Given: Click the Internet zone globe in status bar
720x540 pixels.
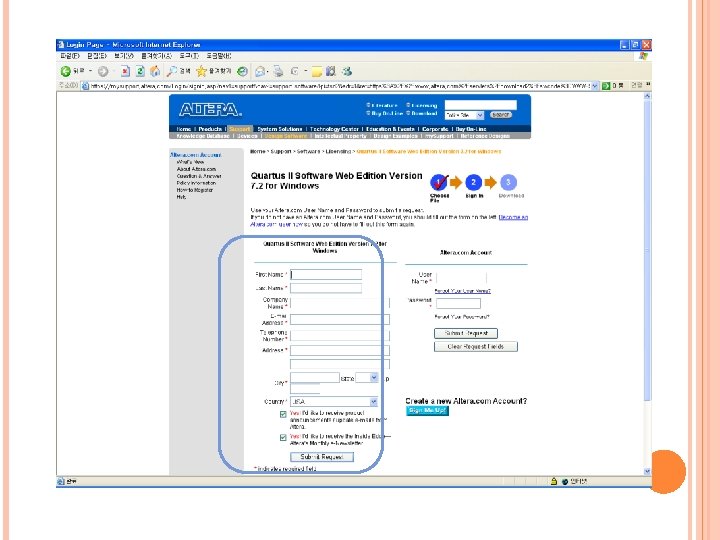Looking at the screenshot, I should point(565,482).
